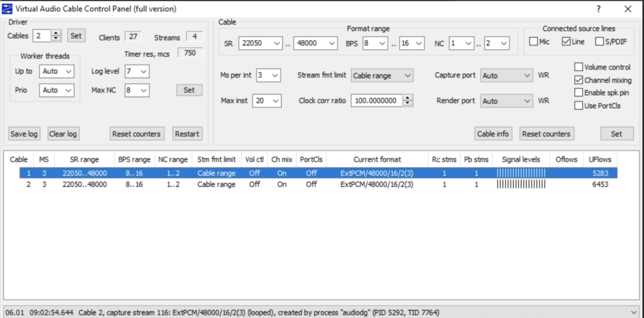Select Cable 1 row with UFlows 5283

(x=318, y=173)
